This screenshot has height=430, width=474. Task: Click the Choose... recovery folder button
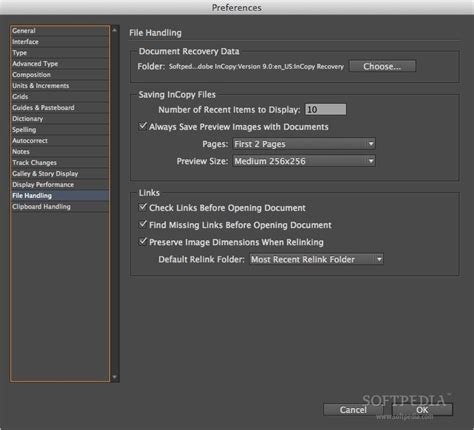coord(382,66)
